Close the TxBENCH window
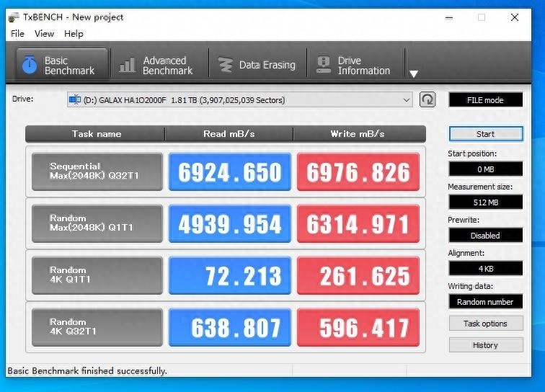The width and height of the screenshot is (545, 392). pos(515,17)
